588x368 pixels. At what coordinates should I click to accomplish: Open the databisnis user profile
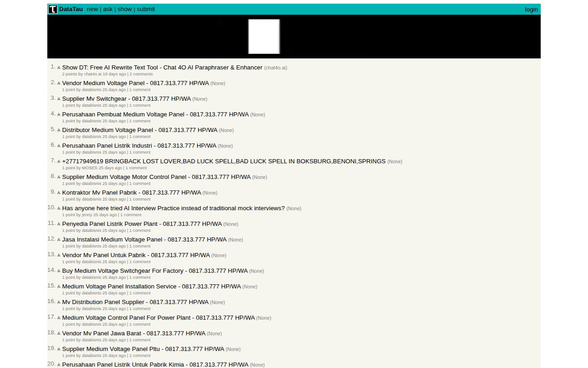[x=92, y=89]
